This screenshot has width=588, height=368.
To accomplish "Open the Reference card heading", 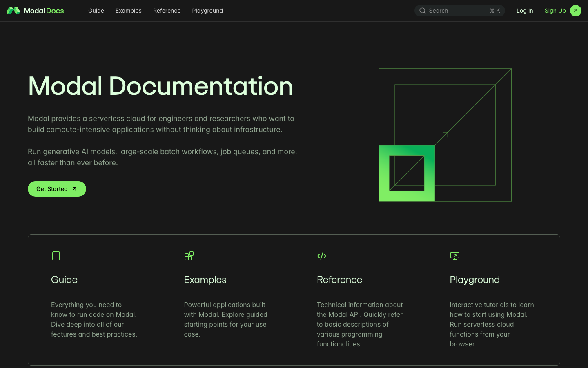I will click(339, 280).
